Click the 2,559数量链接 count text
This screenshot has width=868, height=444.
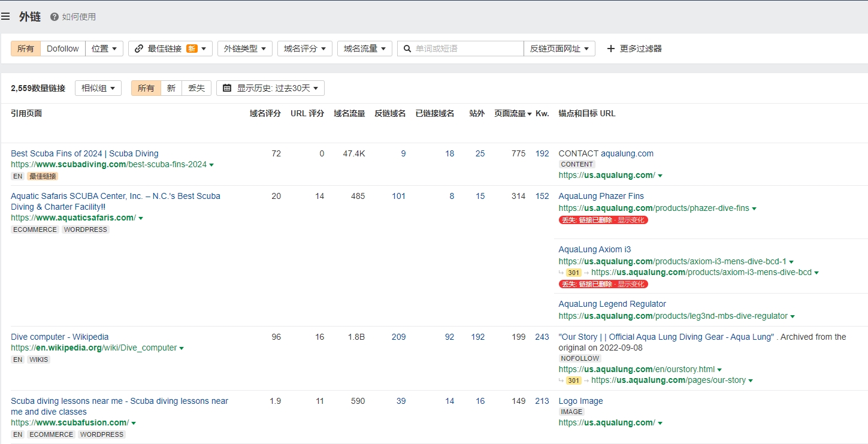[x=38, y=88]
